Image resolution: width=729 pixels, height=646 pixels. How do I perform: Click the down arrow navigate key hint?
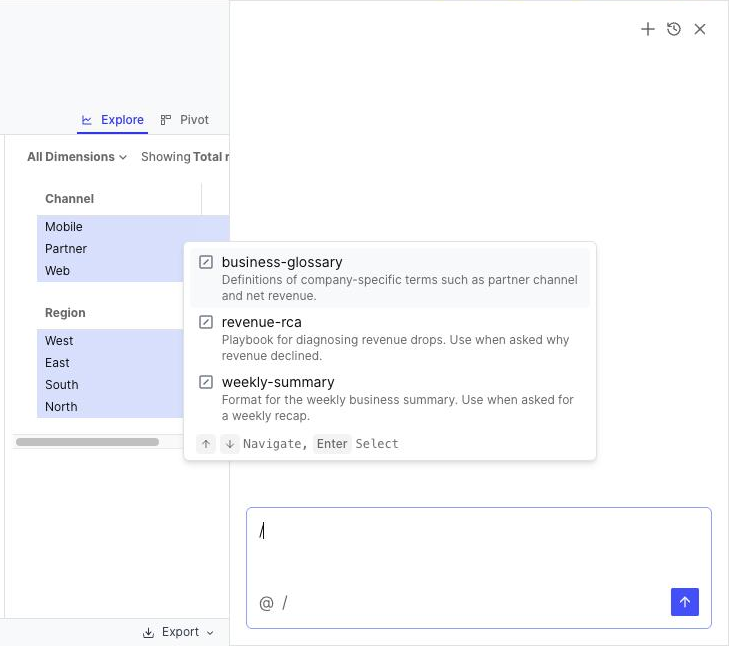point(230,444)
